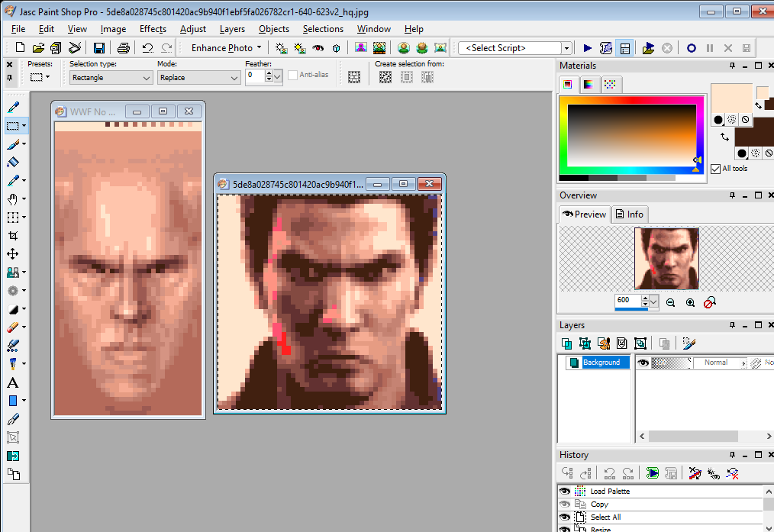The height and width of the screenshot is (532, 774).
Task: Toggle visibility of Load Palette history step
Action: (x=565, y=492)
